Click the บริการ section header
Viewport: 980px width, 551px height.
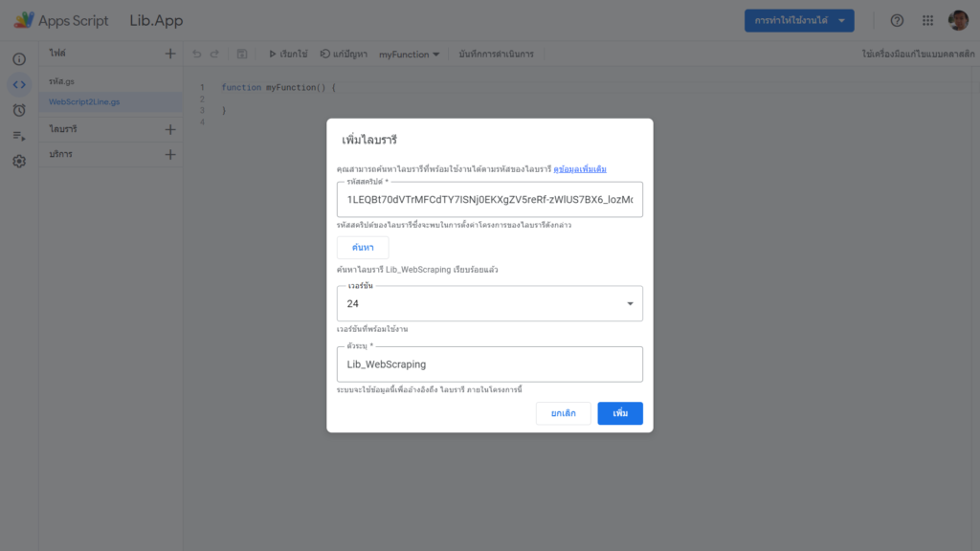tap(60, 154)
